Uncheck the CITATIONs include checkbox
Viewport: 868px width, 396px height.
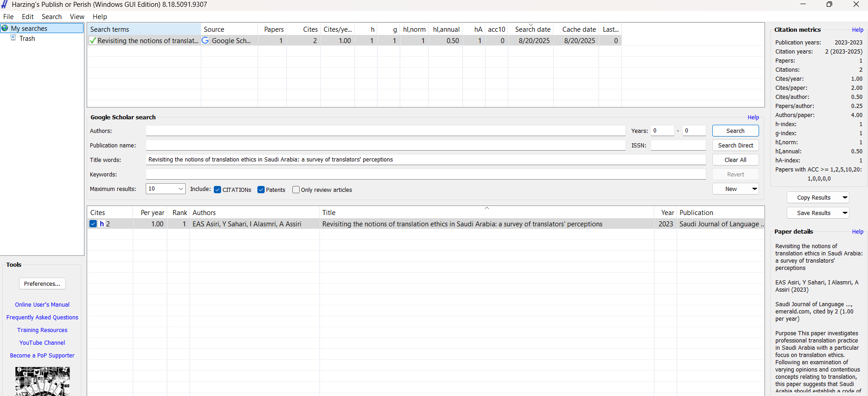pyautogui.click(x=217, y=190)
